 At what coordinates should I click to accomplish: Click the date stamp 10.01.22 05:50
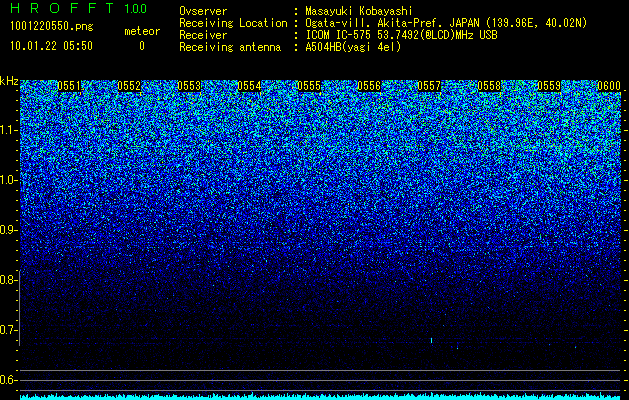[51, 46]
